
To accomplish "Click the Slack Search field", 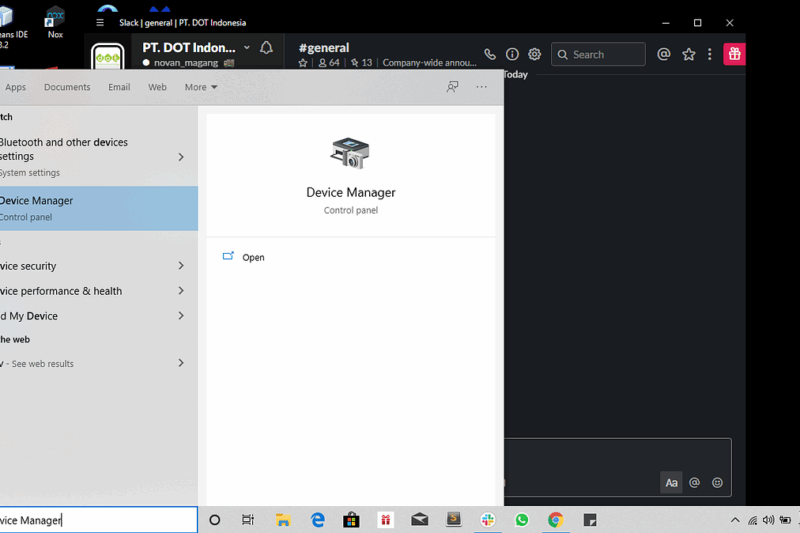I will point(598,55).
